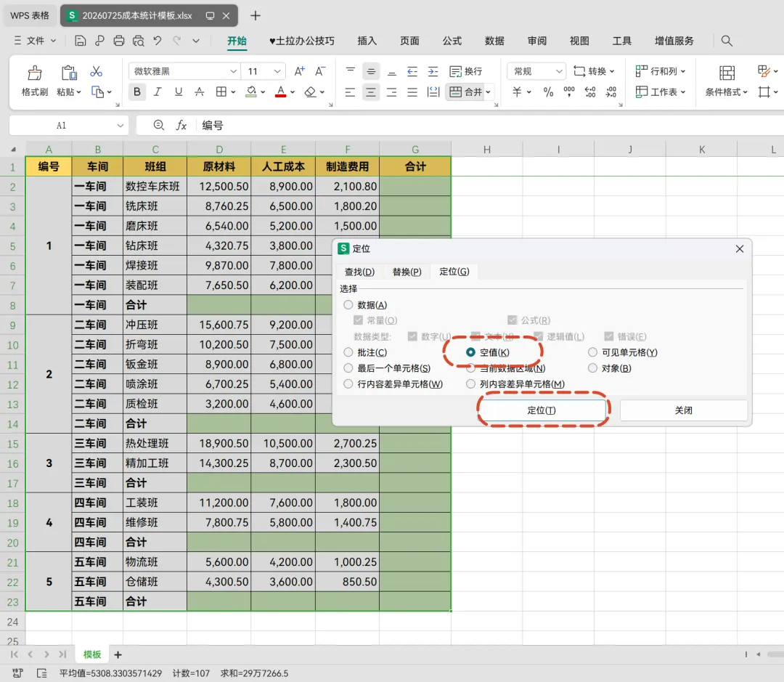Screen dimensions: 784x682
Task: Click the Conditional Formatting icon
Action: pyautogui.click(x=727, y=73)
